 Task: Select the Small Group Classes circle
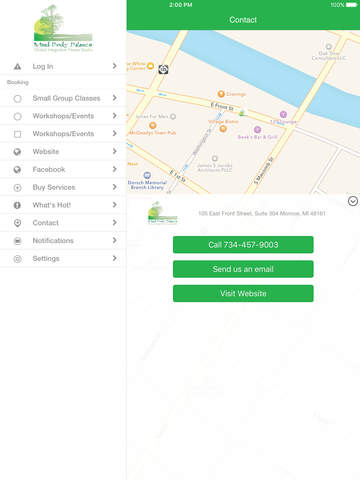click(17, 98)
